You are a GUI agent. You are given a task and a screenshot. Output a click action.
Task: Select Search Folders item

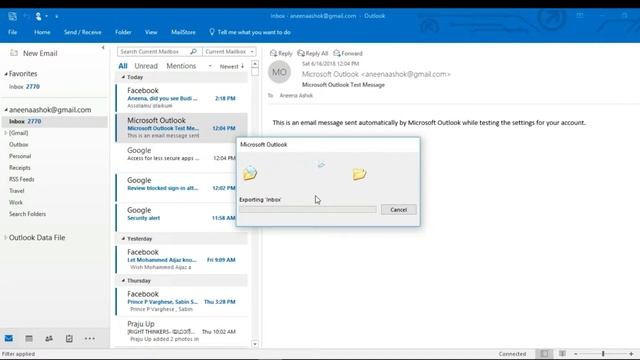click(x=27, y=214)
